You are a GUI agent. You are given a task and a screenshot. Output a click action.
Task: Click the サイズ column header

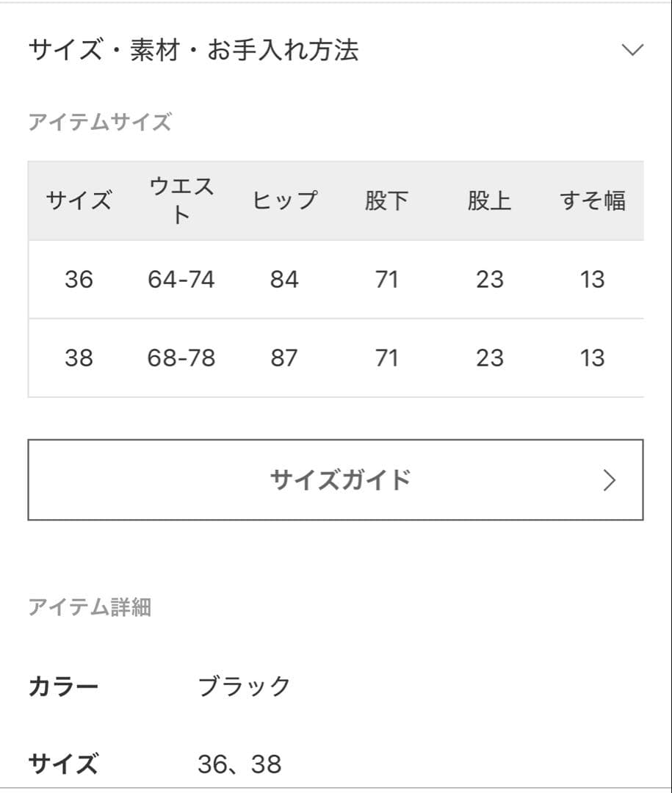(79, 199)
